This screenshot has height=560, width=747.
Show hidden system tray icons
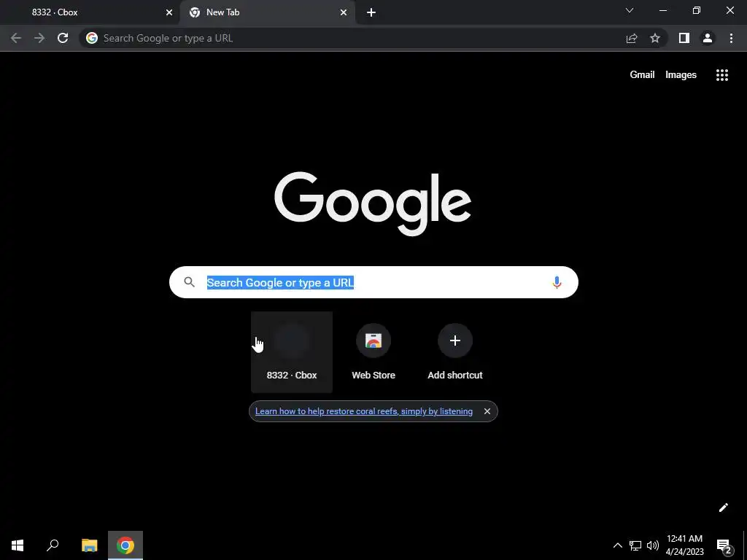point(617,545)
